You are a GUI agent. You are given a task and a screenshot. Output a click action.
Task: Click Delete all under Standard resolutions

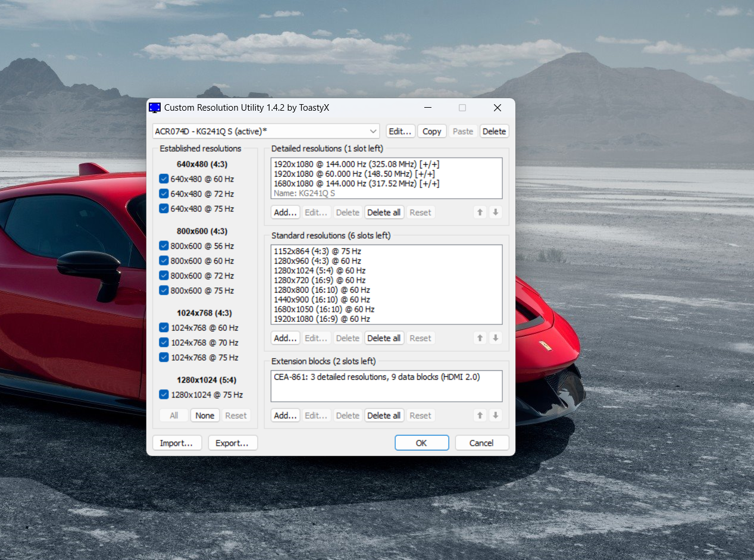coord(384,338)
